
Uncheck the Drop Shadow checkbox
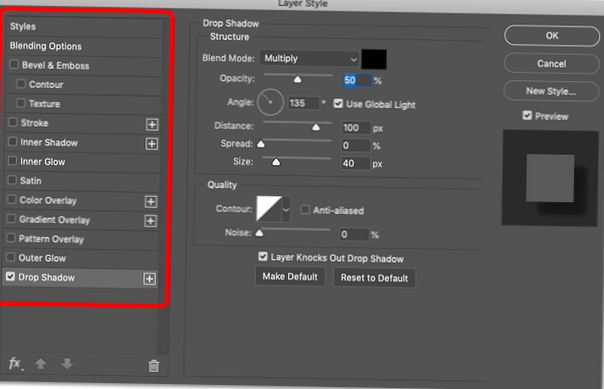[x=10, y=276]
